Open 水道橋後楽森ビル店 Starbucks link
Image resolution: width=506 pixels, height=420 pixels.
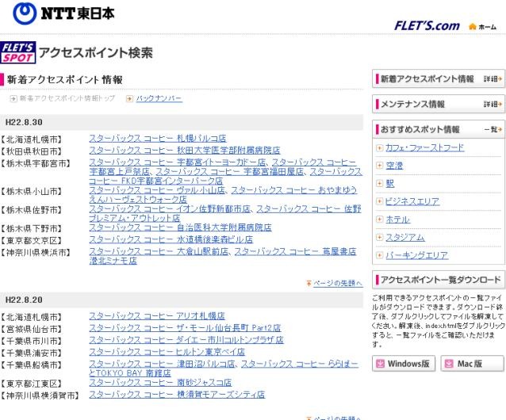171,240
